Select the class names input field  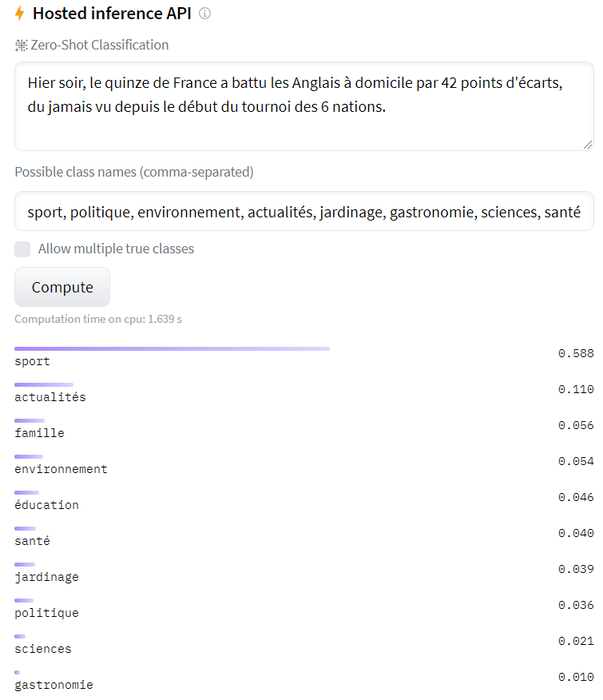click(301, 212)
